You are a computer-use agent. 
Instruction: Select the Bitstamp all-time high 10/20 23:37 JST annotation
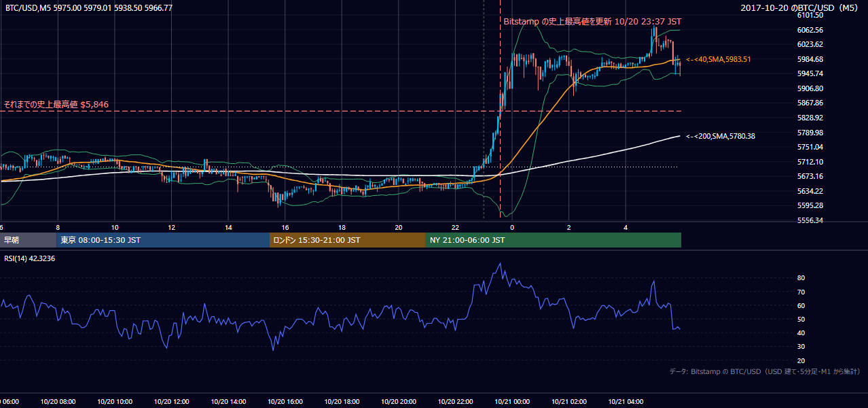pos(592,22)
